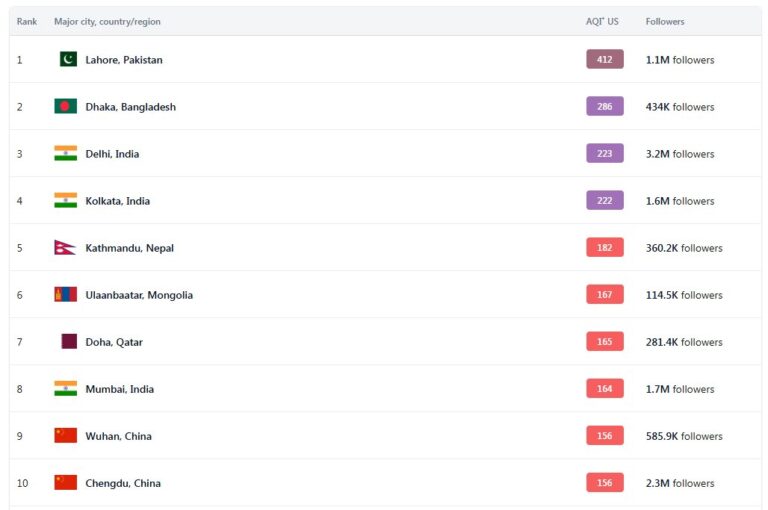Viewport: 768px width, 510px height.
Task: Click the Rank column header
Action: tap(26, 21)
